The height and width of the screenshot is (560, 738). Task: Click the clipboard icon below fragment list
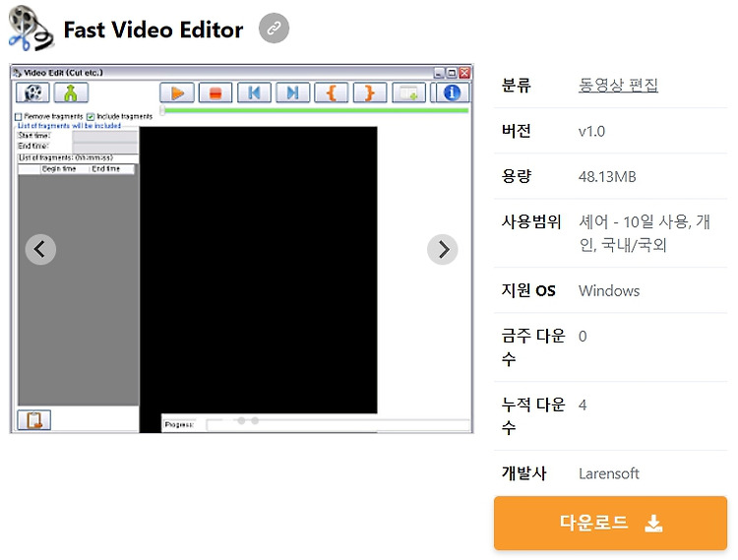point(33,420)
